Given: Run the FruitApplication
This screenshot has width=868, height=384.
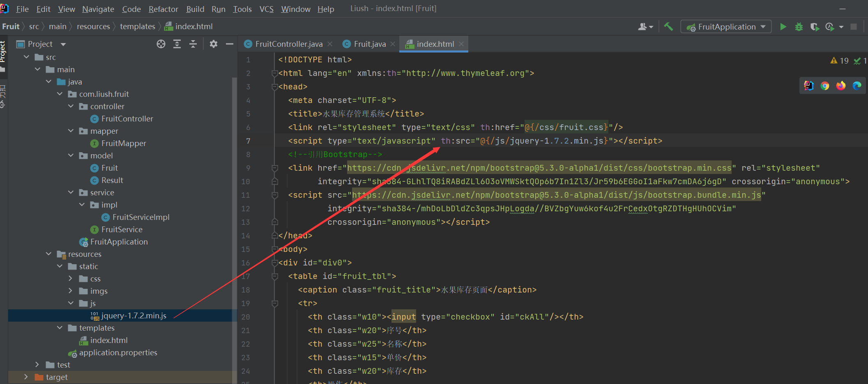Looking at the screenshot, I should 783,26.
